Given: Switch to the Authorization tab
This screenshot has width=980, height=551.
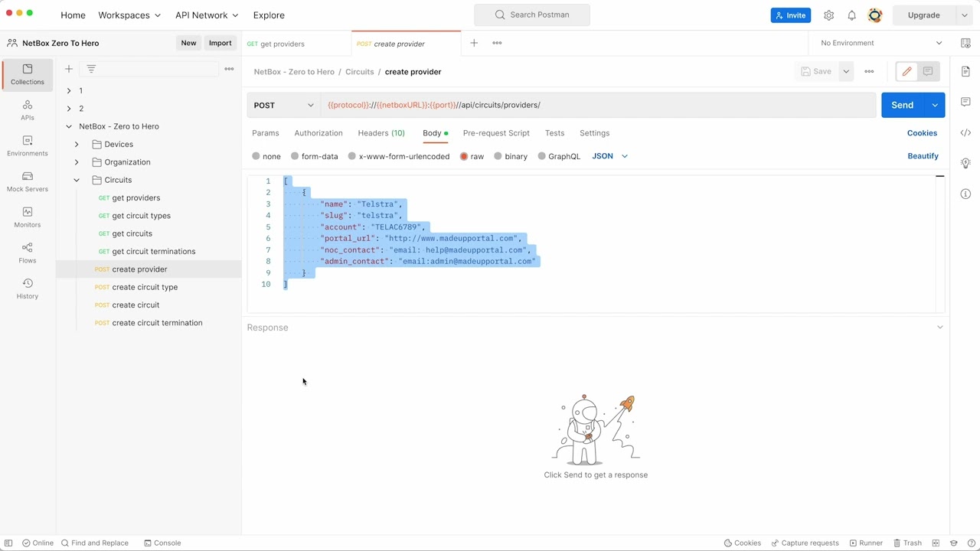Looking at the screenshot, I should 318,133.
